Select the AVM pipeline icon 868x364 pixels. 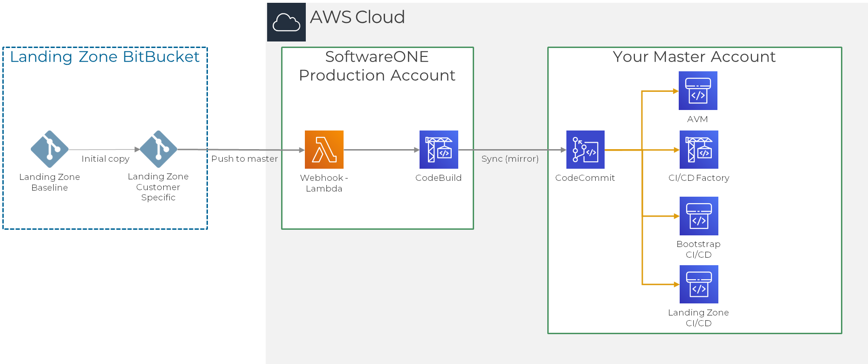pos(698,91)
